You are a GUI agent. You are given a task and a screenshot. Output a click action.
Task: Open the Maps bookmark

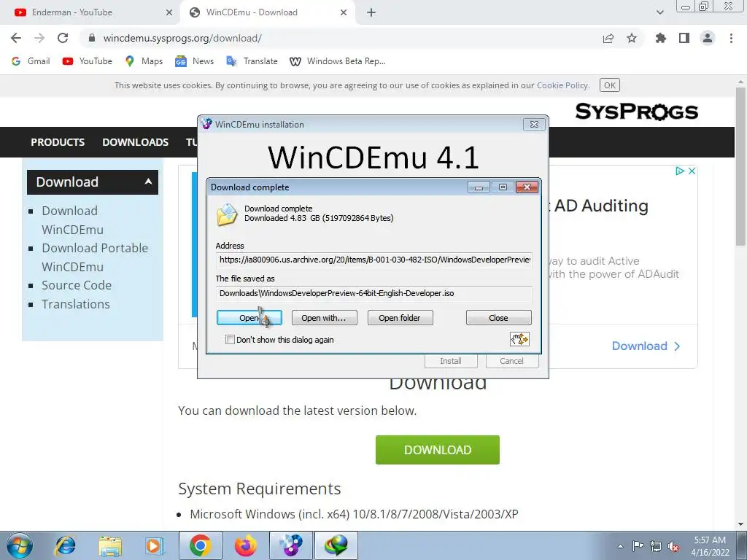click(x=144, y=61)
